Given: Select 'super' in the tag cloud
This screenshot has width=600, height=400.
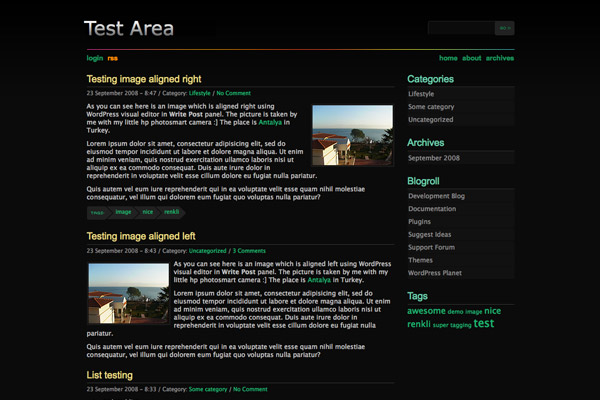Looking at the screenshot, I should 440,325.
